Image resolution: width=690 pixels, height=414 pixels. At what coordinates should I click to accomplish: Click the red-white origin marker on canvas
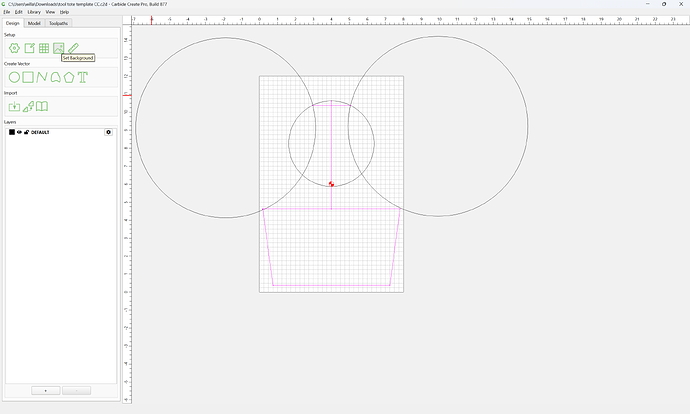[331, 184]
